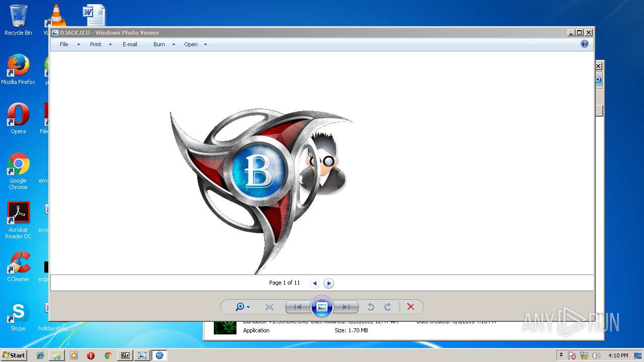The image size is (644, 362).
Task: Click the volume speaker tray icon
Action: [597, 355]
